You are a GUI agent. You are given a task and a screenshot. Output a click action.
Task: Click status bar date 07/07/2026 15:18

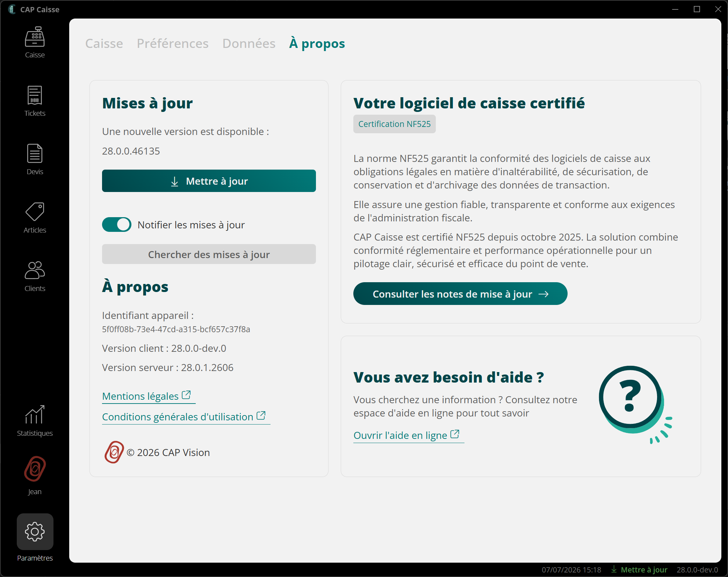coord(571,570)
